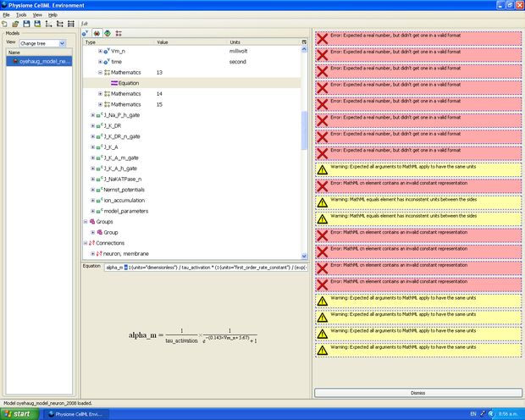Select the Mathematics 14 row label
The width and height of the screenshot is (525, 420).
[x=126, y=94]
